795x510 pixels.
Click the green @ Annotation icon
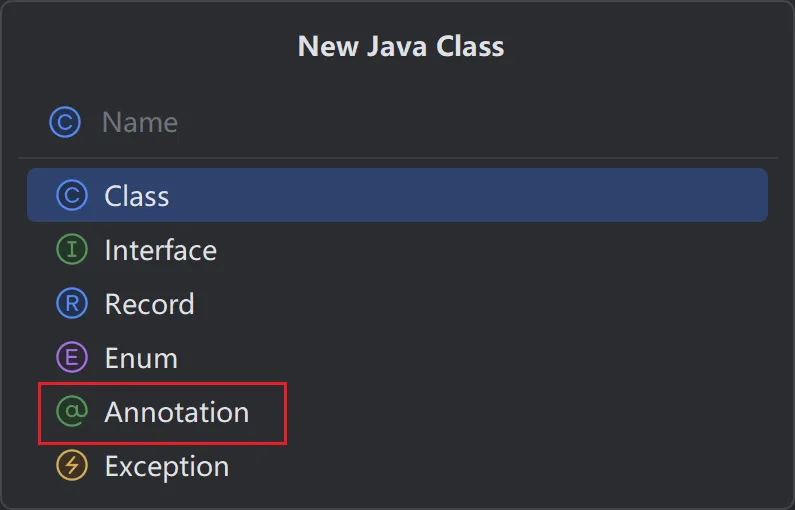click(x=72, y=412)
